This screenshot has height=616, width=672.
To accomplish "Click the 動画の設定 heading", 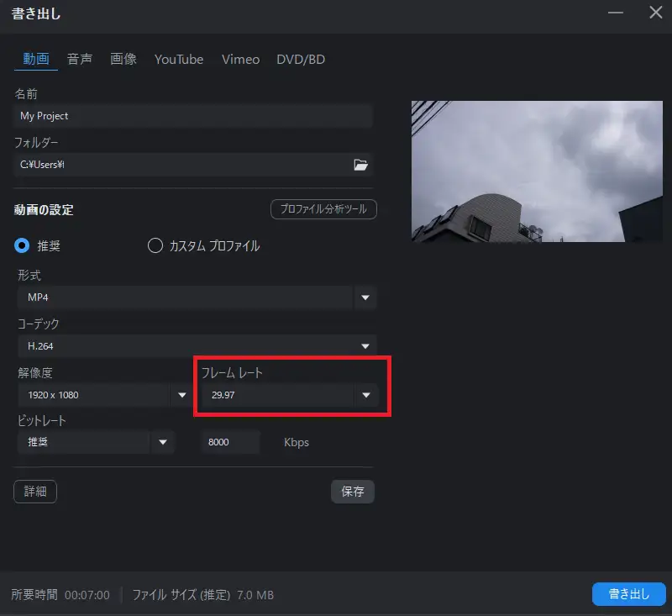I will pyautogui.click(x=44, y=209).
